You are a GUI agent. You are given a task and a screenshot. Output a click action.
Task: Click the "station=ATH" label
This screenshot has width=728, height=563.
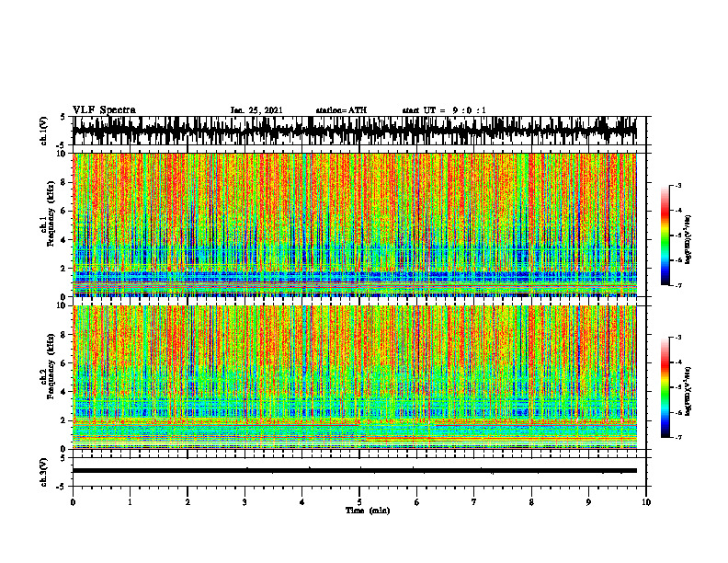(341, 110)
